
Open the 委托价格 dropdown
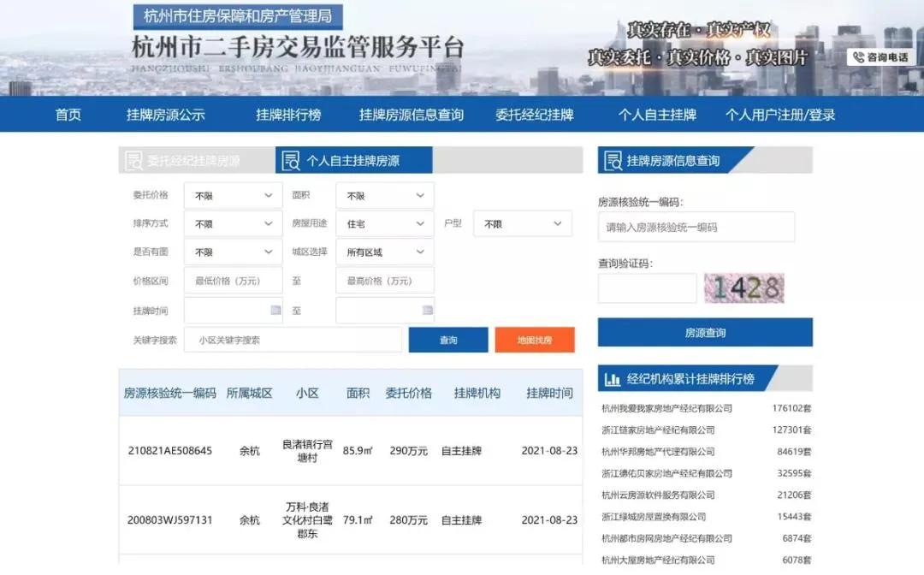[x=233, y=195]
